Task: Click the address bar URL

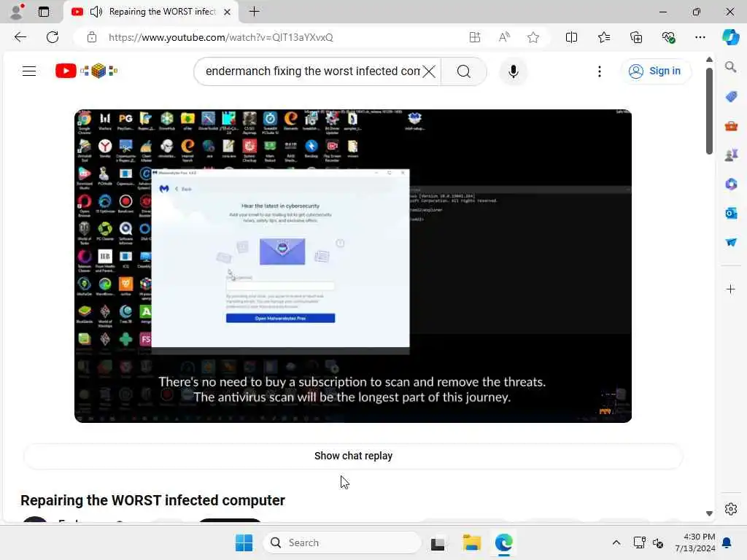Action: pos(220,37)
